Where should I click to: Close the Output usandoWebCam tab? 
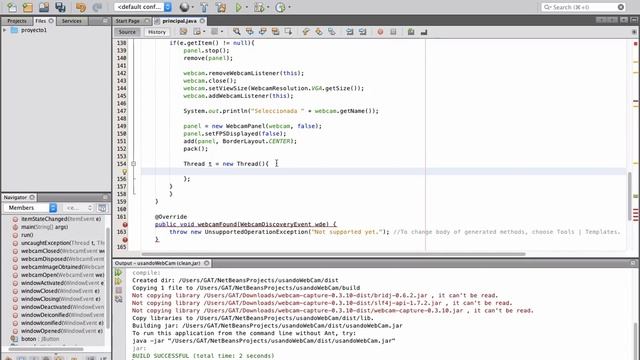[x=207, y=263]
